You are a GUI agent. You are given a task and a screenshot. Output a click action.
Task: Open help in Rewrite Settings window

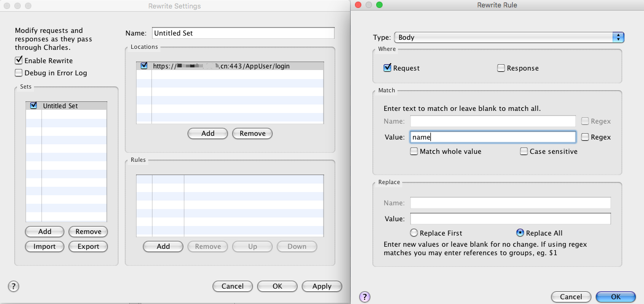click(x=14, y=286)
